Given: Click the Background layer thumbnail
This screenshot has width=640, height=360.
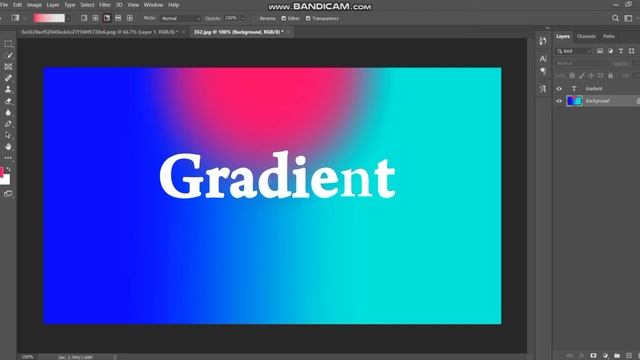Looking at the screenshot, I should click(x=574, y=101).
